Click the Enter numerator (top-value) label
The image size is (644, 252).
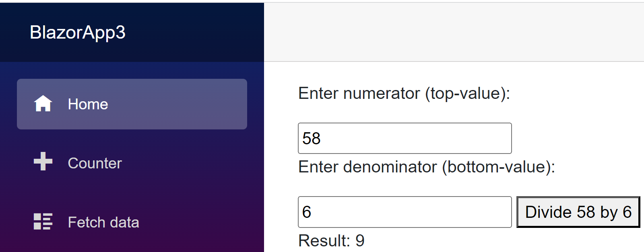tap(404, 93)
